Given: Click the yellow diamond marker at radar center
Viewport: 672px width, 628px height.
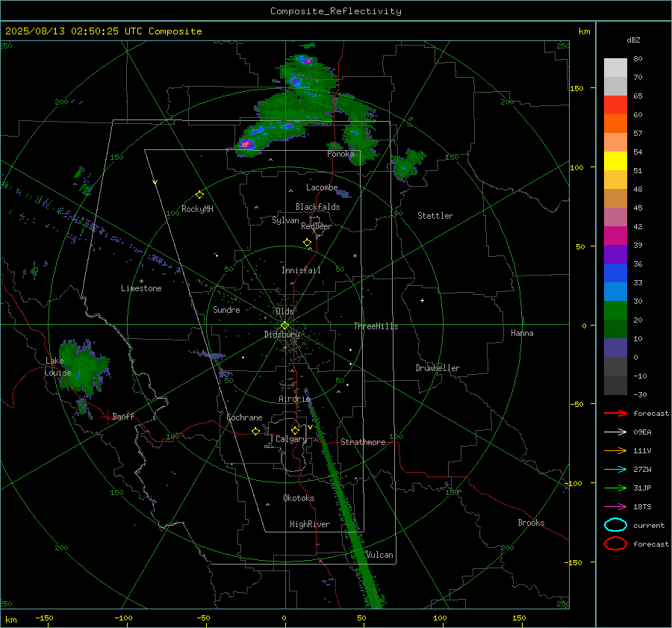Looking at the screenshot, I should 284,326.
